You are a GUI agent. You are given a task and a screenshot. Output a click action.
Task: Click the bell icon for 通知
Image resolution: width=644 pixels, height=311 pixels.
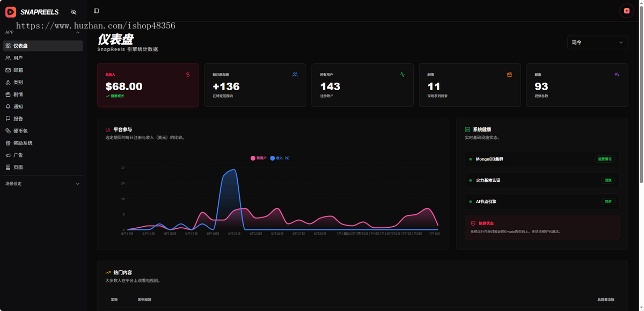8,107
